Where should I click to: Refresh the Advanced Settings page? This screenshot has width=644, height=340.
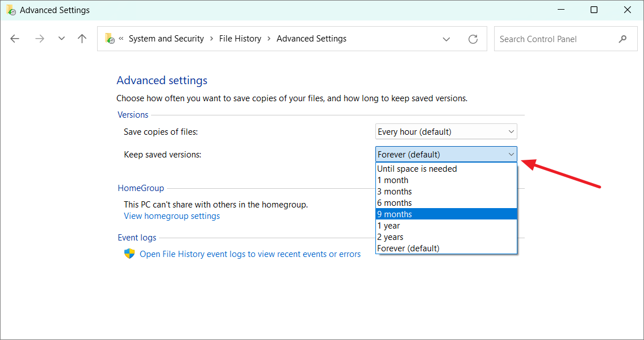(473, 39)
